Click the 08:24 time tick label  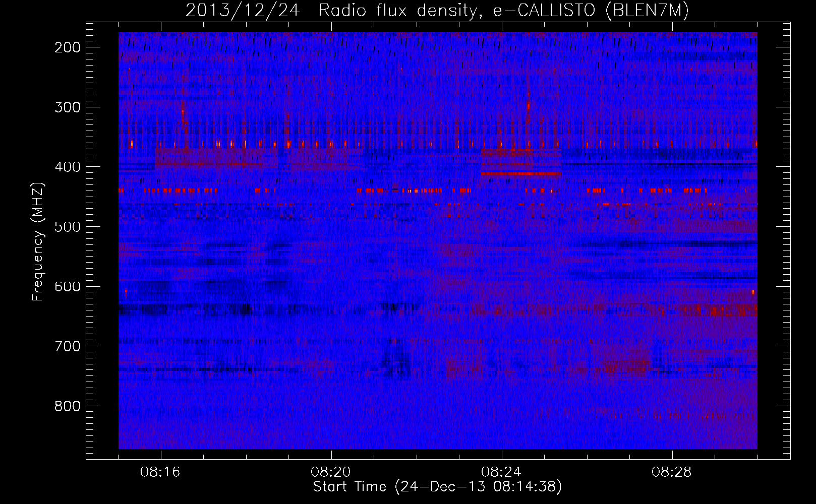(502, 472)
